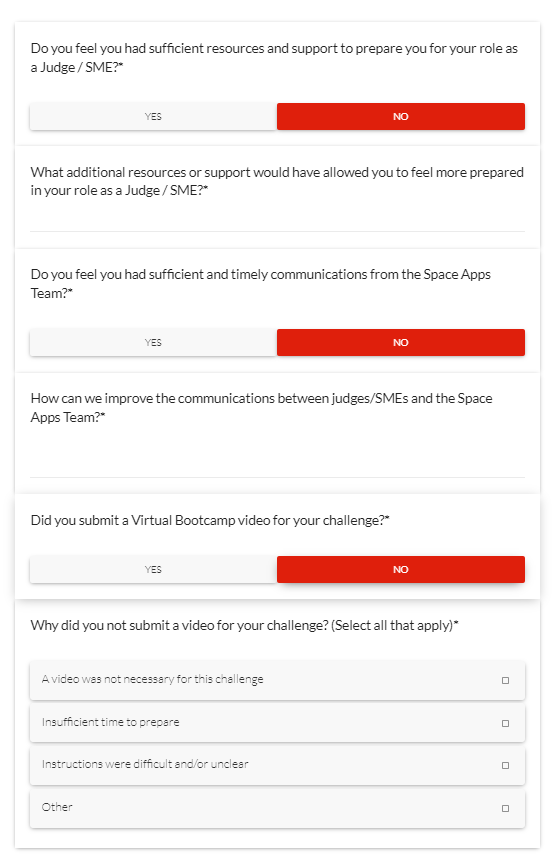
Task: Select the red NO for sufficient resources question
Action: tap(401, 116)
